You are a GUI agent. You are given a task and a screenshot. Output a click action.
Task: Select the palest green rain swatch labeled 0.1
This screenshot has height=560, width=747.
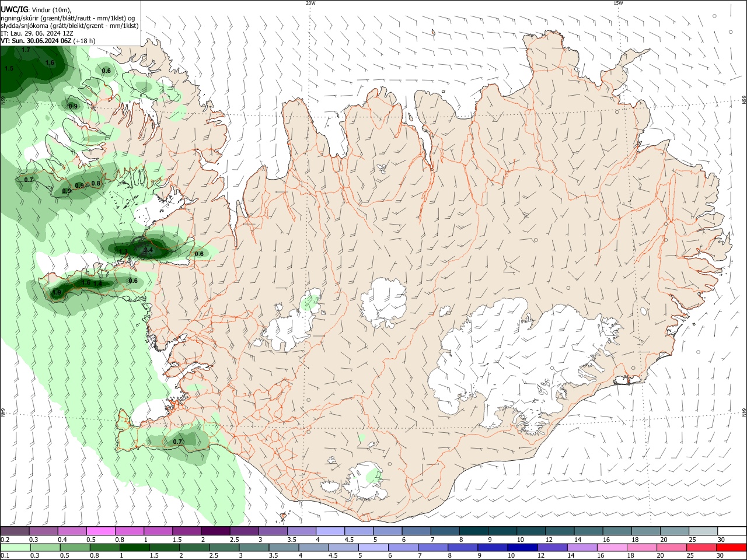[15, 547]
